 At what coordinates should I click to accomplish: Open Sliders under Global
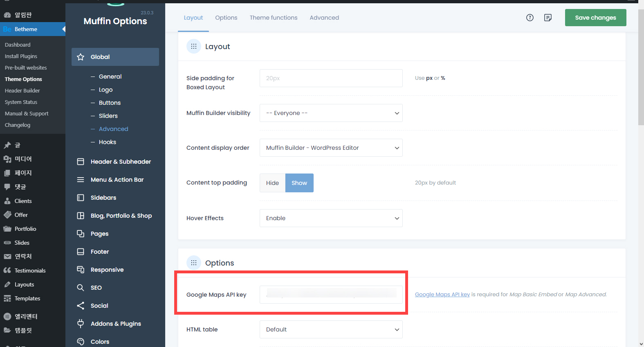[108, 116]
